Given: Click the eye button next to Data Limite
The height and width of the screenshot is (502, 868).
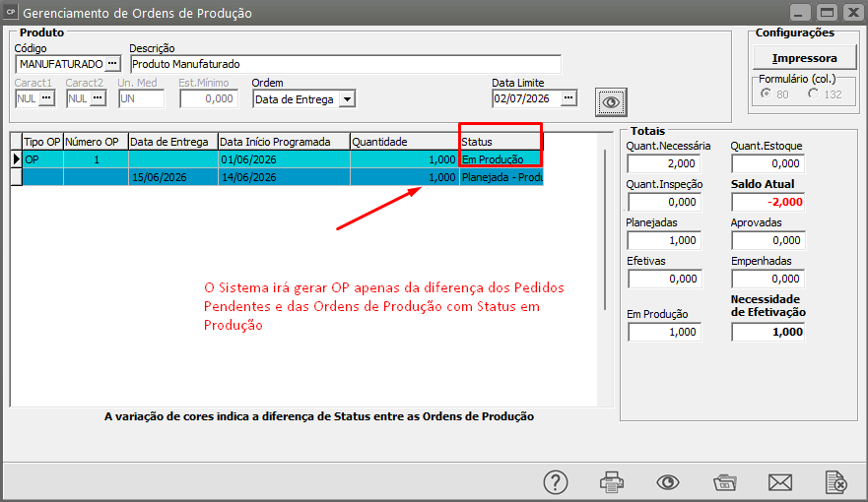Looking at the screenshot, I should pos(611,102).
